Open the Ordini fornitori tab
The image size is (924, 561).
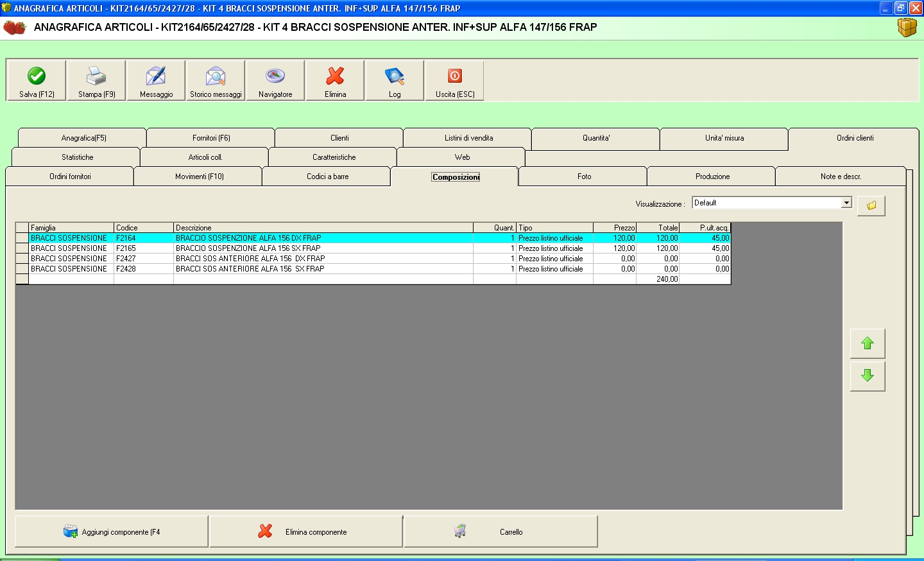[70, 177]
